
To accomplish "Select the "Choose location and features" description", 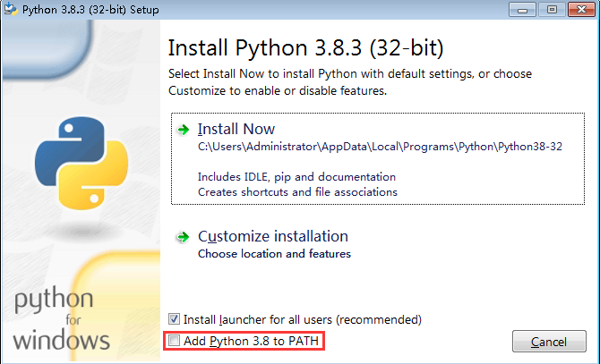I will (x=274, y=254).
